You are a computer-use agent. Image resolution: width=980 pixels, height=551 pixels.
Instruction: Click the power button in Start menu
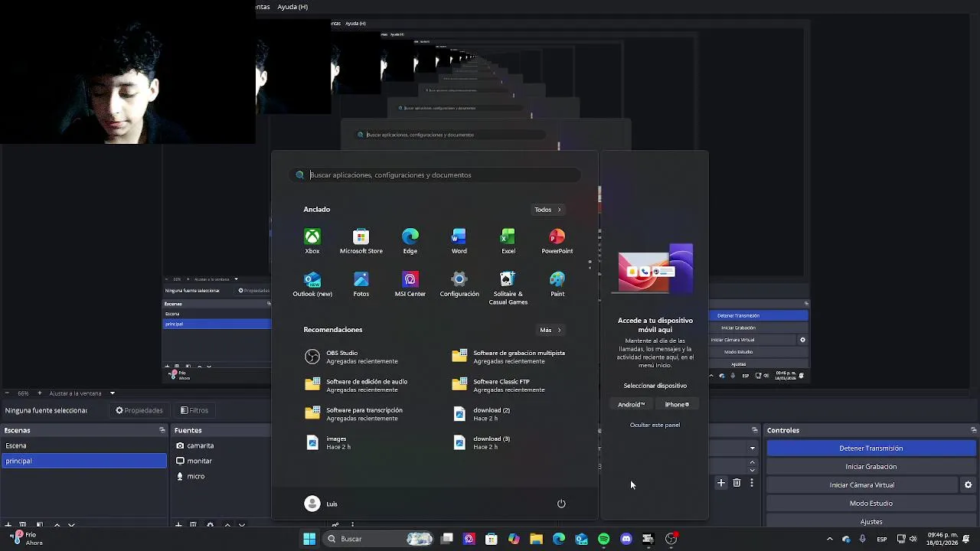click(561, 504)
